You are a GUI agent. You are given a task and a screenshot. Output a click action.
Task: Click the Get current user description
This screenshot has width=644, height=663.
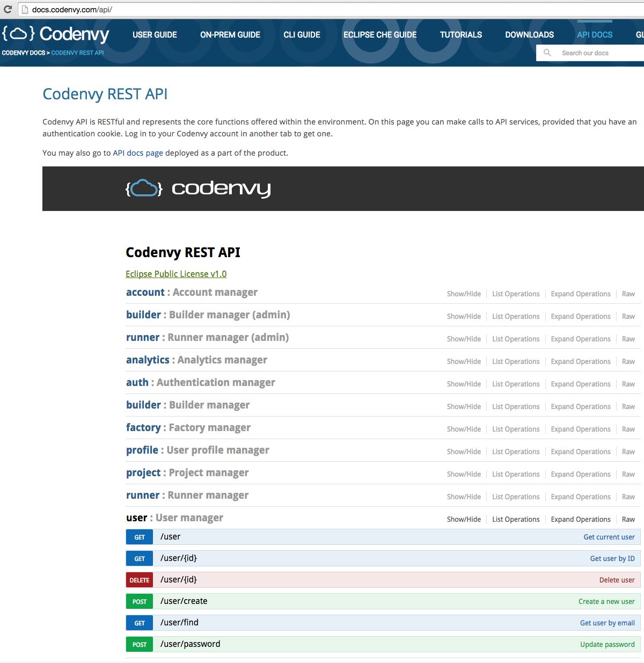[609, 537]
